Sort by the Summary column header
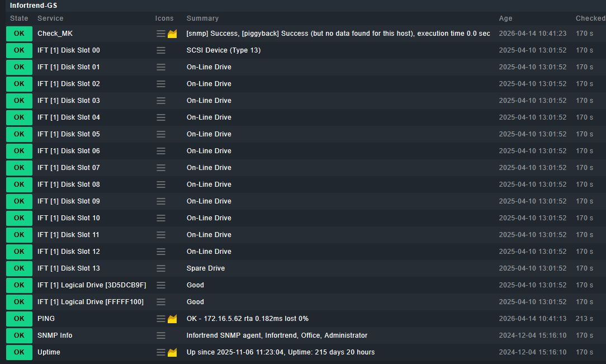This screenshot has height=364, width=606. click(202, 18)
